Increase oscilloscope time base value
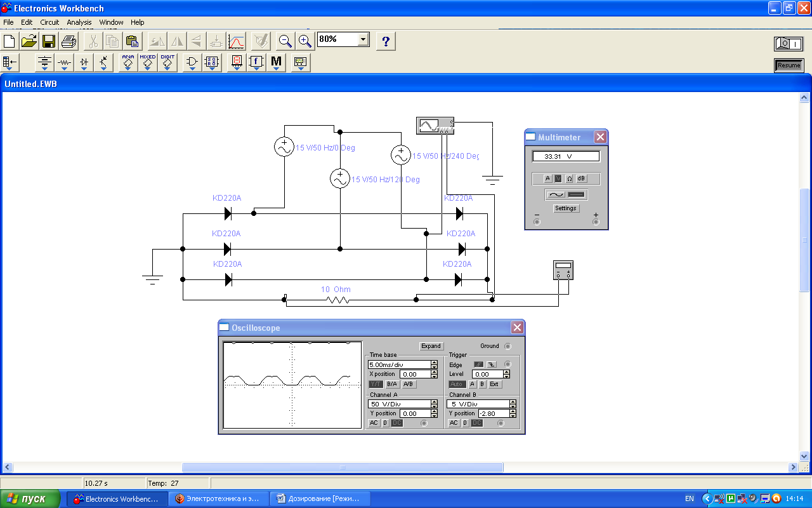 (x=435, y=363)
